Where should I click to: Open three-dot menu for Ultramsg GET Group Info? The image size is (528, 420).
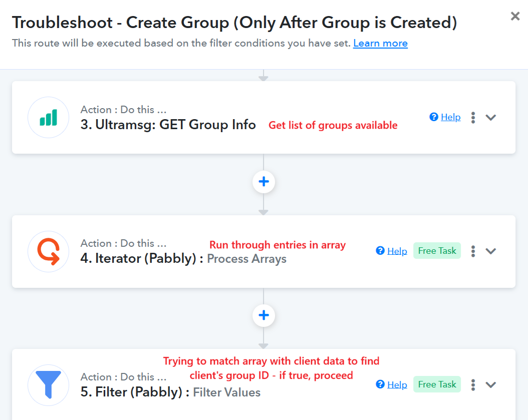point(473,118)
